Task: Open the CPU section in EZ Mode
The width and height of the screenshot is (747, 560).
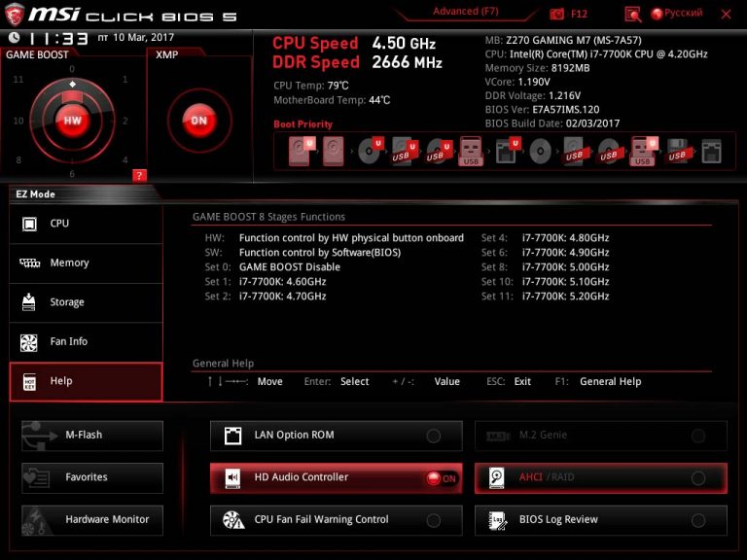Action: (86, 224)
